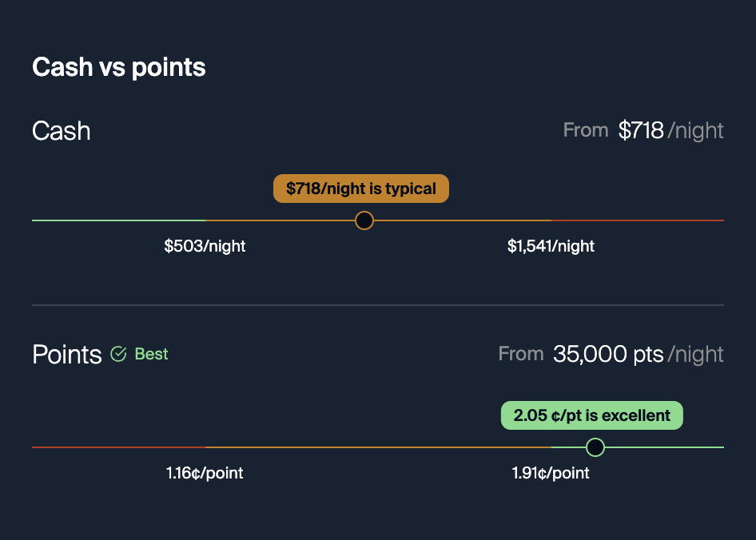Click the green "Best" label text
756x540 pixels.
(151, 354)
